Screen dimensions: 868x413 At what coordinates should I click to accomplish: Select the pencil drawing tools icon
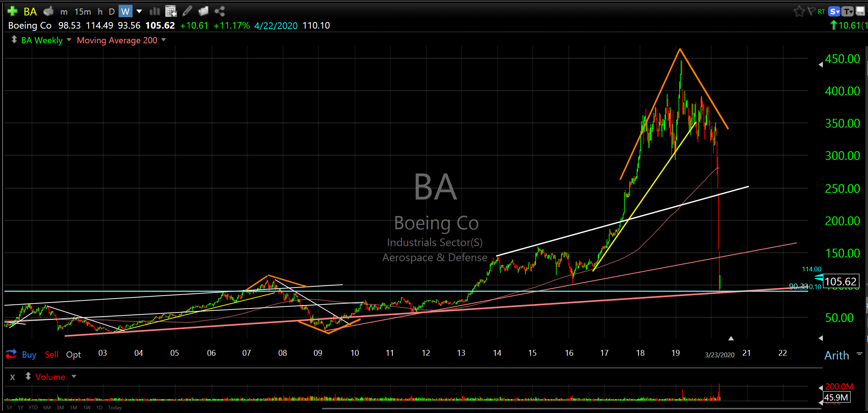[x=187, y=11]
